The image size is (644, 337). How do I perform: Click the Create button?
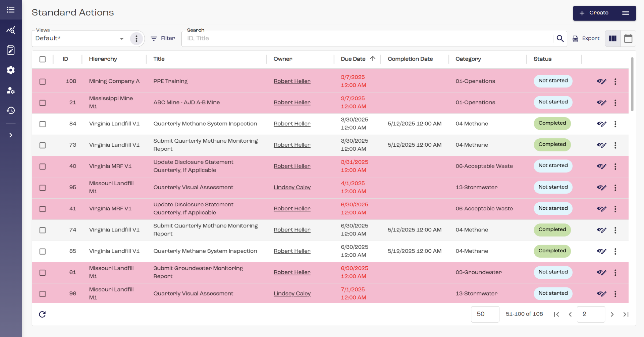pos(594,13)
